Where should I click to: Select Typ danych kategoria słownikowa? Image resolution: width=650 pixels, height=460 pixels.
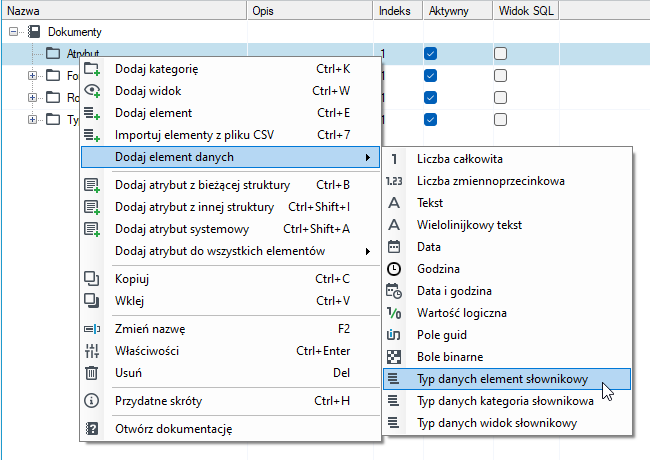pos(507,401)
